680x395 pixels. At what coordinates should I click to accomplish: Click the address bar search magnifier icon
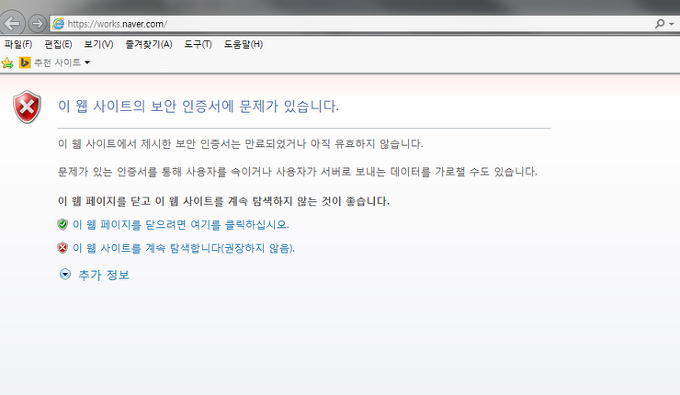click(x=659, y=23)
